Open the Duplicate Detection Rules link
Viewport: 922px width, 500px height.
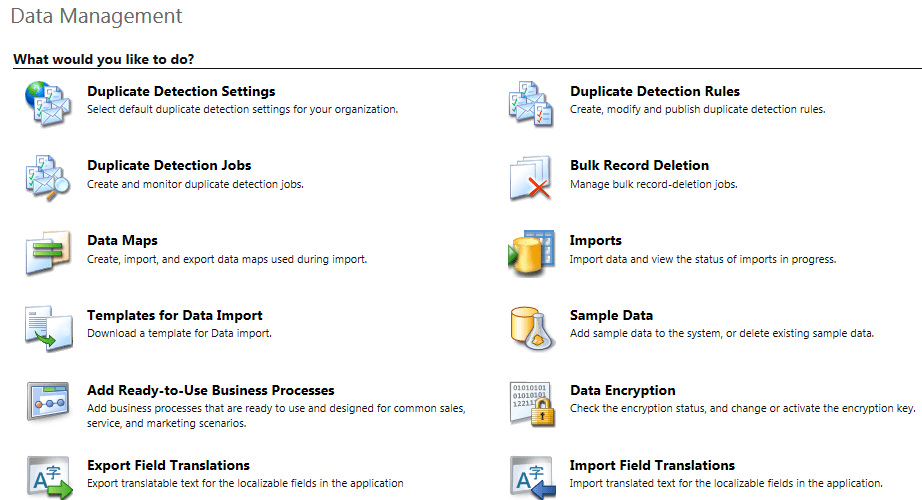pyautogui.click(x=655, y=91)
